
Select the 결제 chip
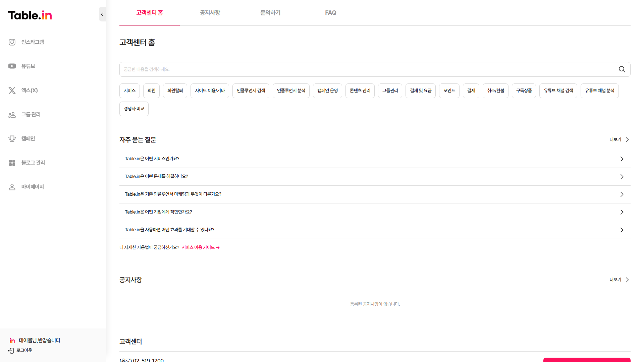click(471, 91)
